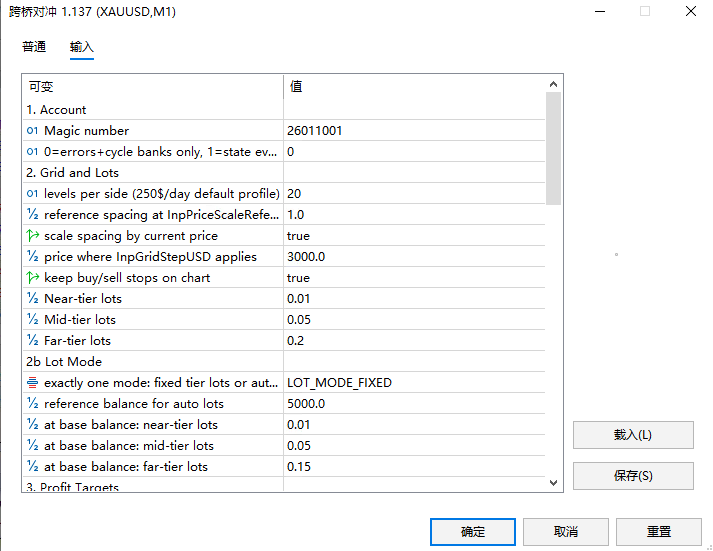
Task: Click the icon beside at base balance: mid-tier lots
Action: 32,445
